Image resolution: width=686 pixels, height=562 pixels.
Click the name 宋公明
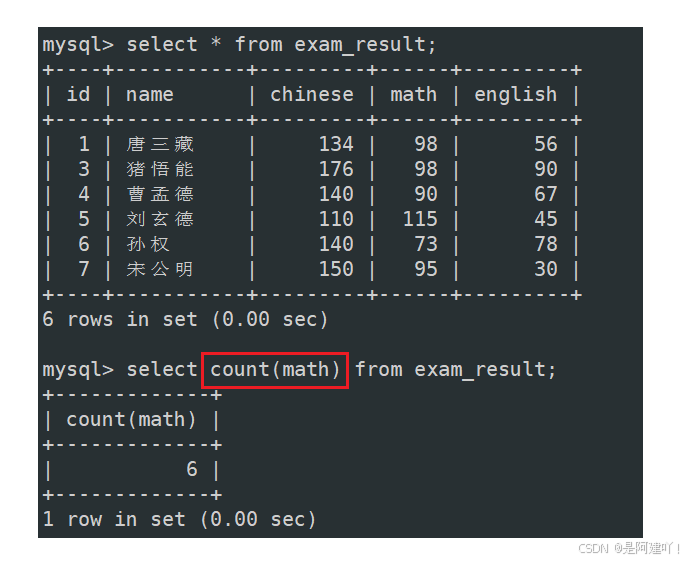[x=160, y=269]
